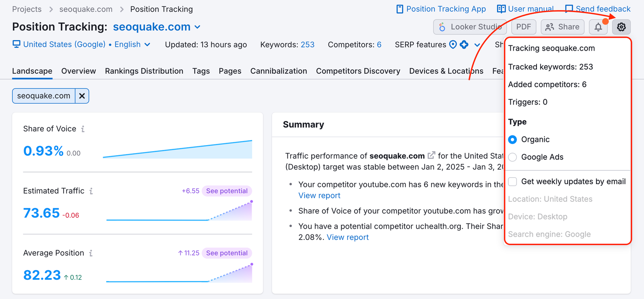Image resolution: width=644 pixels, height=299 pixels.
Task: Switch to the Landscape tab
Action: point(32,71)
